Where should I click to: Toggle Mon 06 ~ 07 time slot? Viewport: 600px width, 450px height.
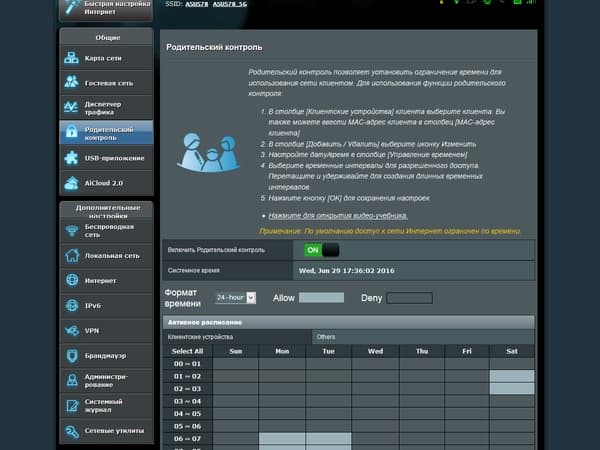click(282, 439)
